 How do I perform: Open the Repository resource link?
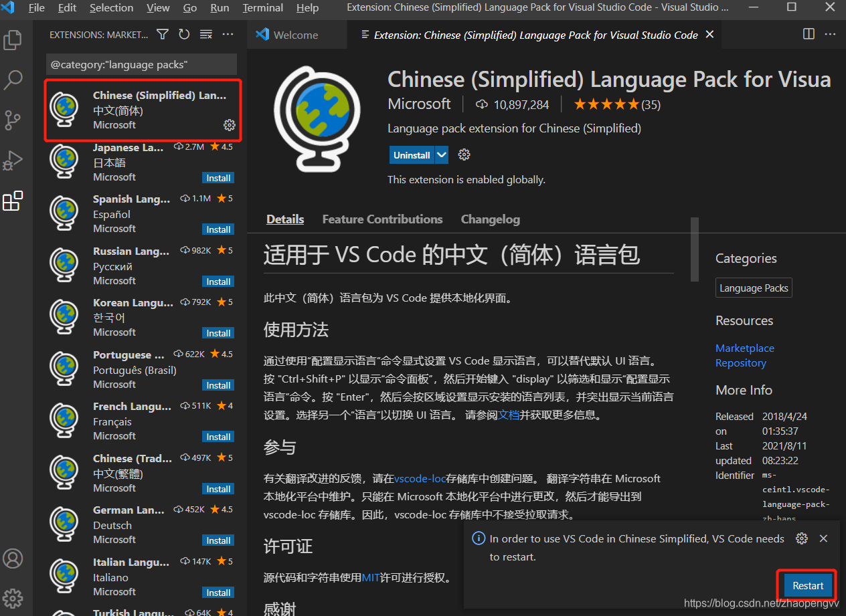[x=740, y=363]
